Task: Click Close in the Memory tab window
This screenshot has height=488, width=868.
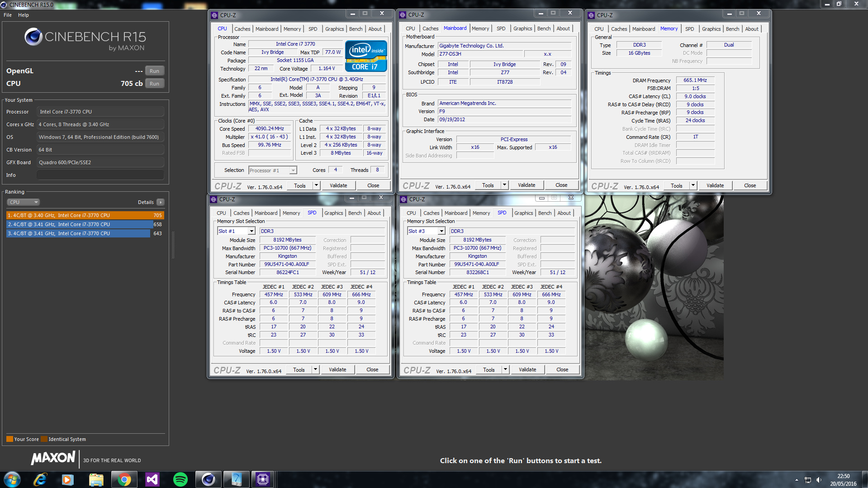Action: click(x=750, y=185)
